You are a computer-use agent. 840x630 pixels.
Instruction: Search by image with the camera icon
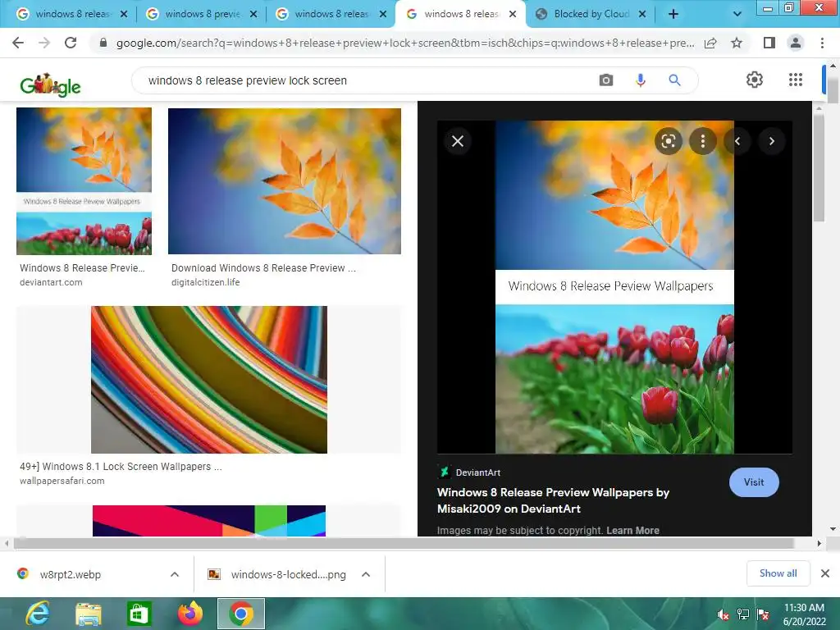[606, 80]
